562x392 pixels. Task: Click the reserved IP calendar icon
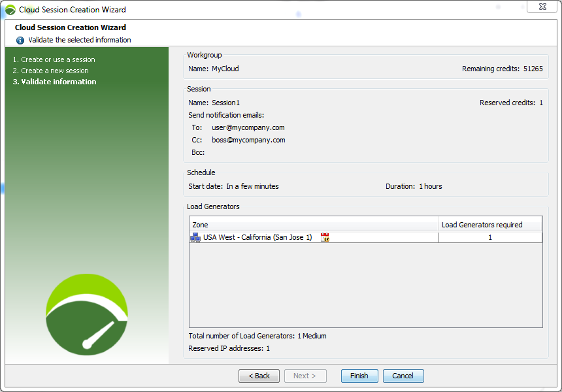(x=325, y=237)
